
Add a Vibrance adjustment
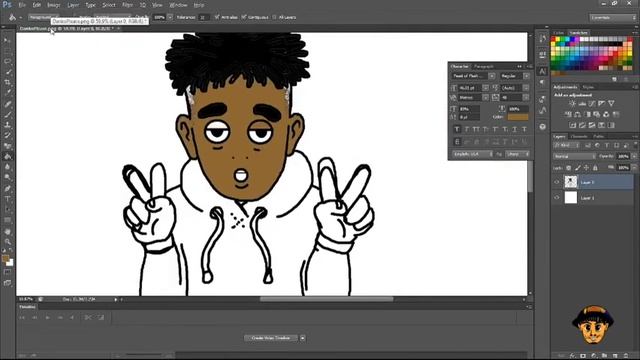(611, 104)
